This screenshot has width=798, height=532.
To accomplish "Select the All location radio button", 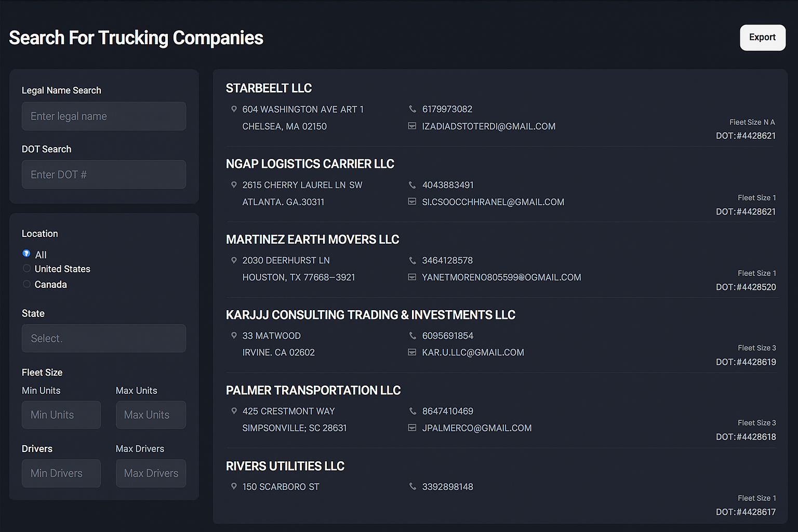I will [x=26, y=254].
